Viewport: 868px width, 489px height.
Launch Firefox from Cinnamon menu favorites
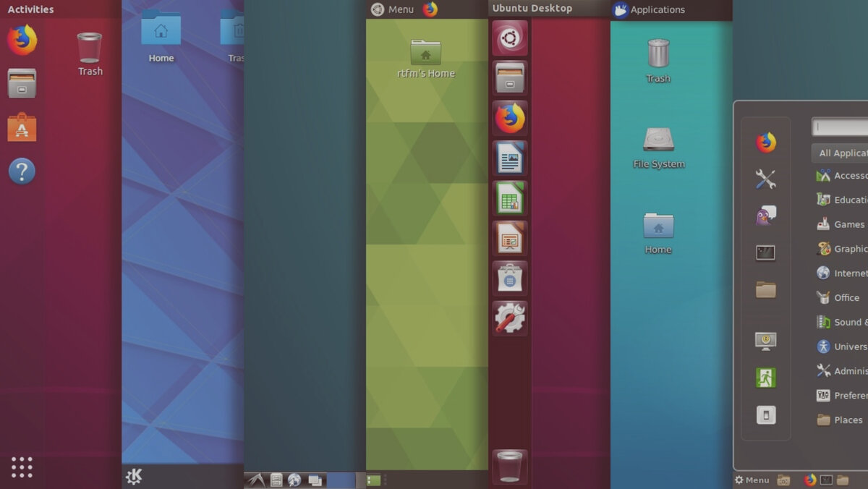pyautogui.click(x=766, y=143)
